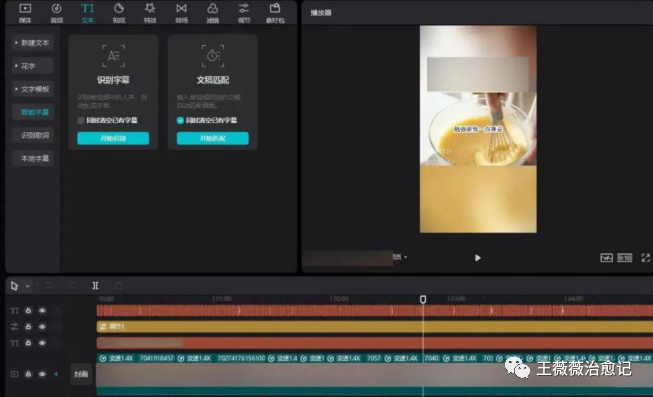Lock the main video track

[28, 374]
